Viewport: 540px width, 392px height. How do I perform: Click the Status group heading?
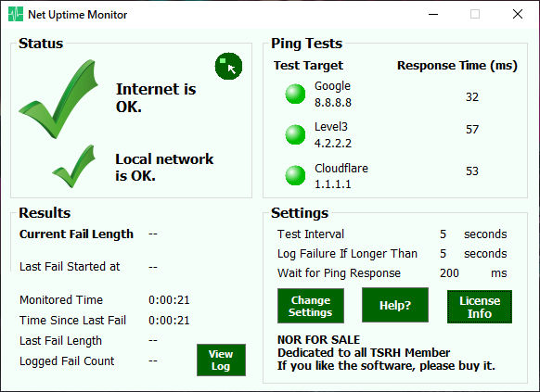41,44
